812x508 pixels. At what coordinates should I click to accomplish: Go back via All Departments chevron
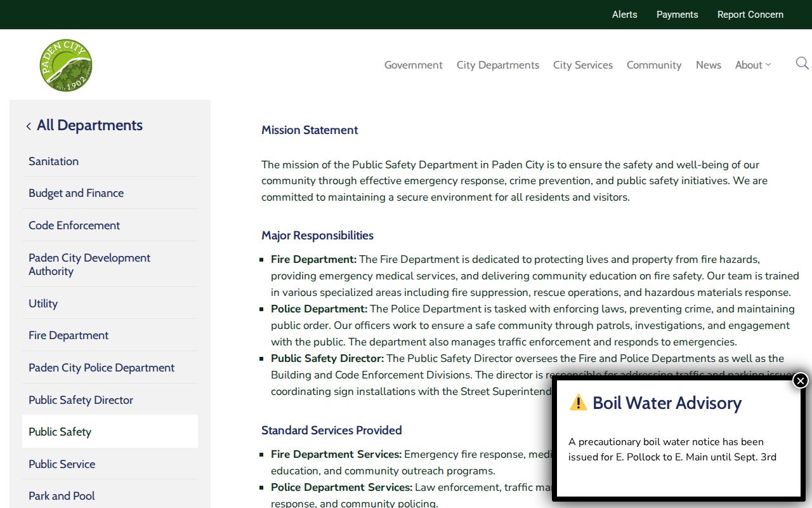coord(29,126)
